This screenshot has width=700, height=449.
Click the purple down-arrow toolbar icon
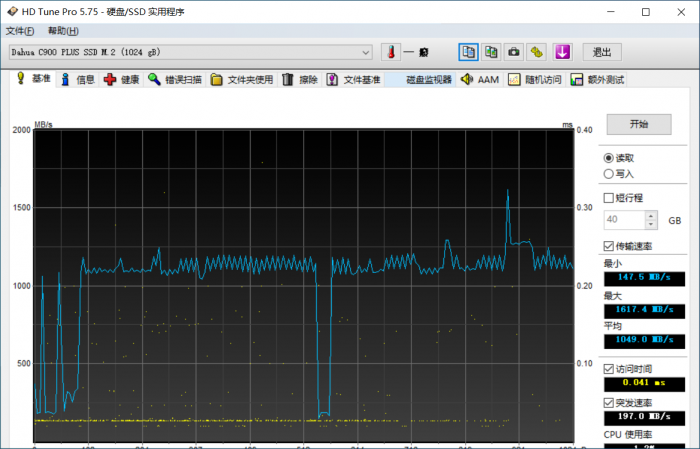click(562, 52)
